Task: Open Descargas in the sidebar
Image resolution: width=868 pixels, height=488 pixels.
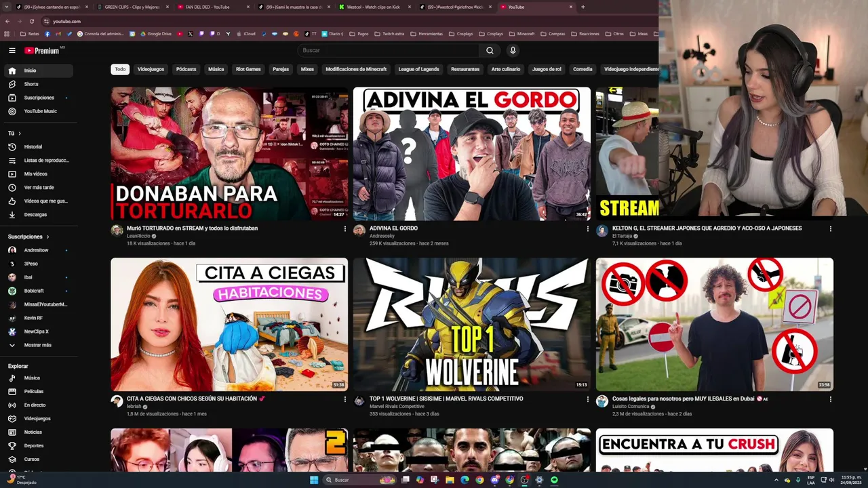Action: [x=39, y=214]
